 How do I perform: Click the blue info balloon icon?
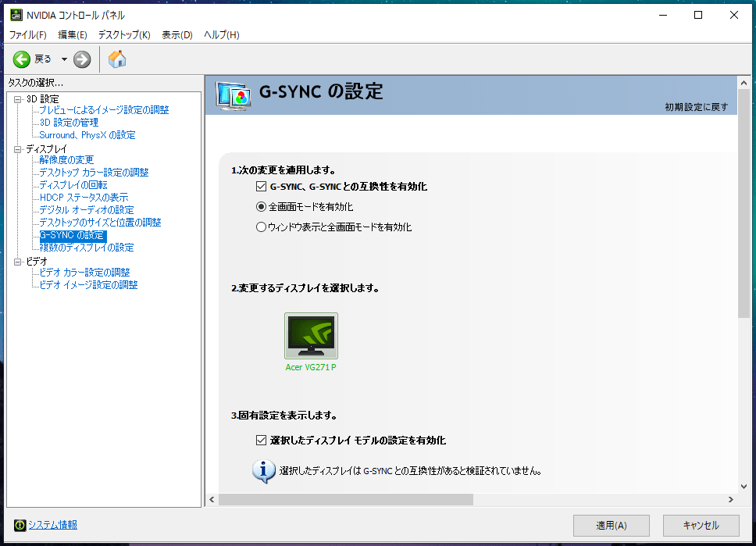click(x=264, y=471)
